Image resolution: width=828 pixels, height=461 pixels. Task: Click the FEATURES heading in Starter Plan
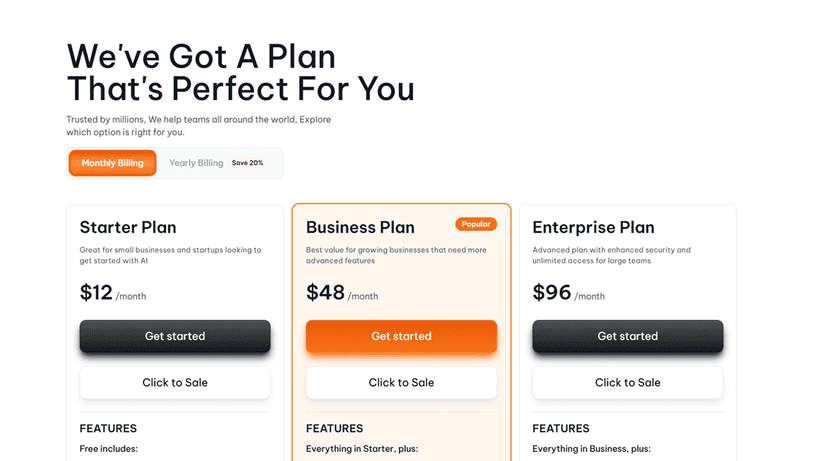coord(110,428)
